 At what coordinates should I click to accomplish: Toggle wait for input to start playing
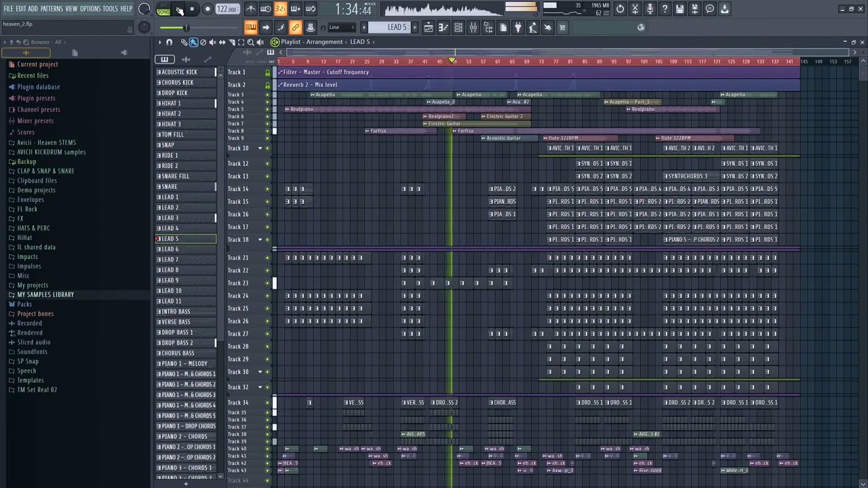coord(266,9)
